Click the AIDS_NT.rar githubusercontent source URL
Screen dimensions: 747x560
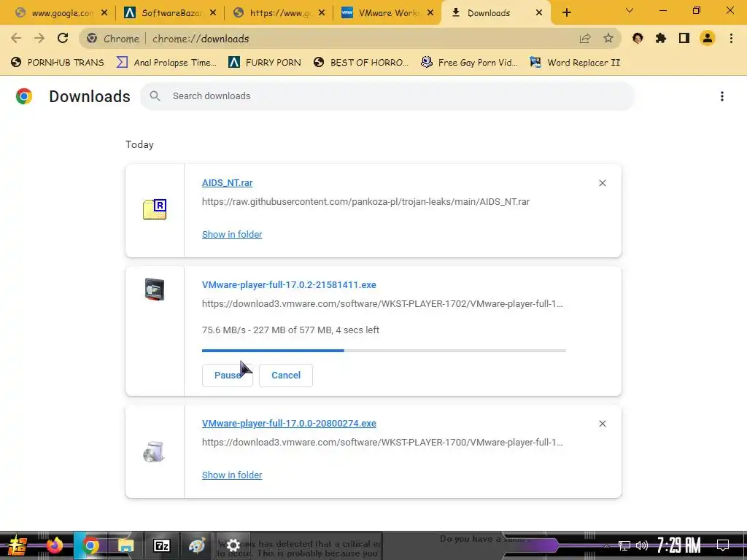click(366, 202)
